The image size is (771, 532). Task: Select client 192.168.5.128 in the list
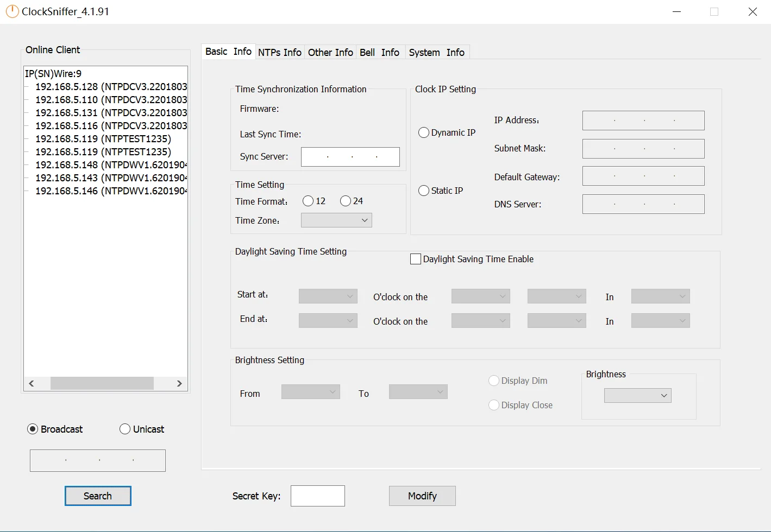tap(111, 87)
